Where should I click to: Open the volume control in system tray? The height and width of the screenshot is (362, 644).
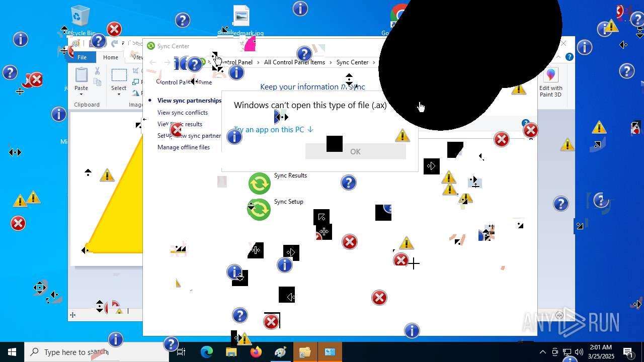pyautogui.click(x=579, y=352)
